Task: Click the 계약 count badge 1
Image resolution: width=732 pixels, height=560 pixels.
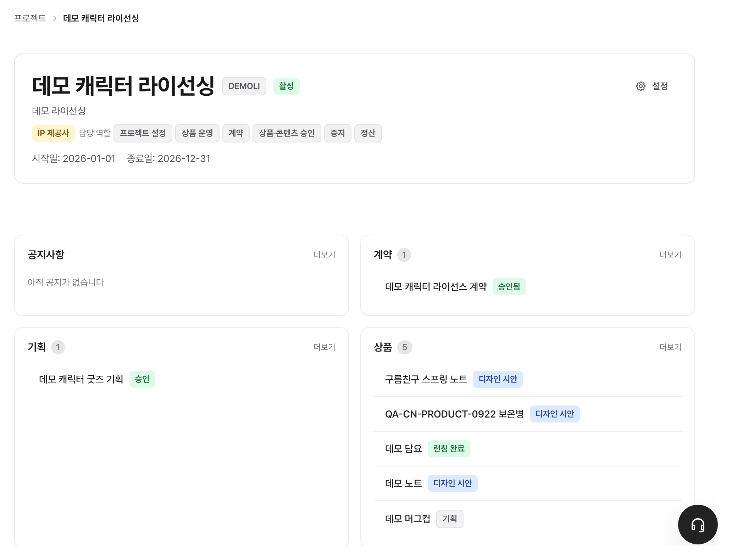Action: [404, 255]
